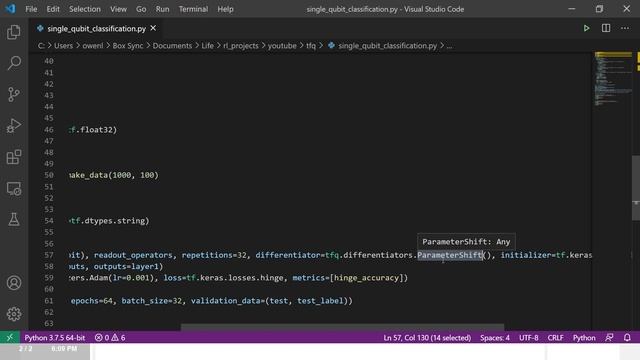Open the Source Control view
The image size is (640, 360).
[14, 94]
